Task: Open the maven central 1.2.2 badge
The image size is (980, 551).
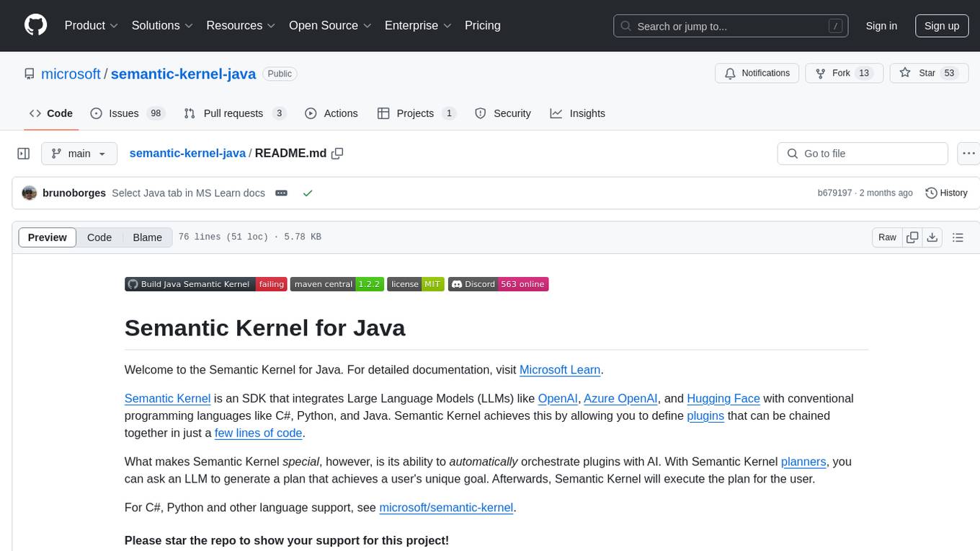Action: coord(337,284)
